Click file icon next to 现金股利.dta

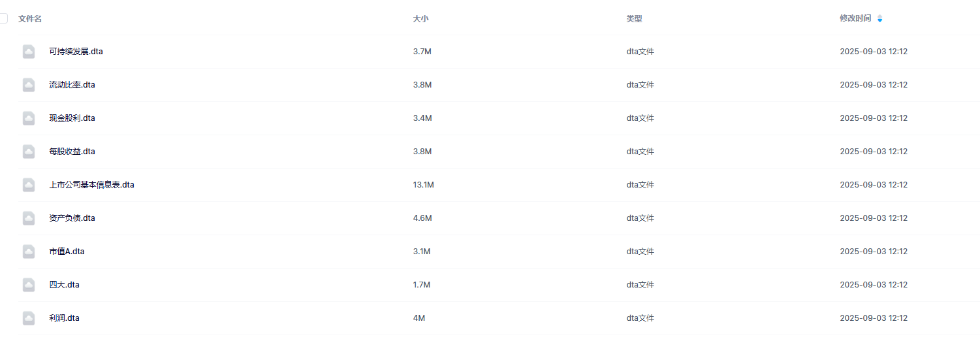[x=29, y=118]
